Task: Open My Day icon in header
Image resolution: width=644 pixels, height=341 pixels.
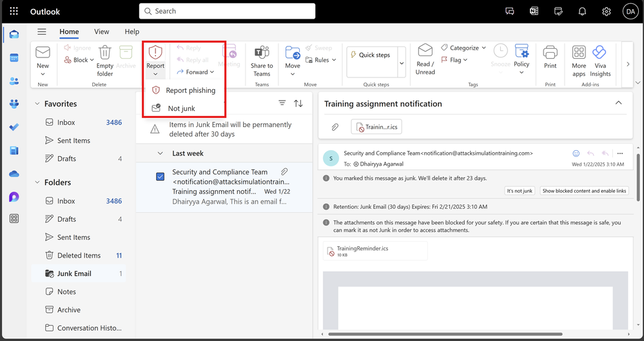Action: click(558, 12)
